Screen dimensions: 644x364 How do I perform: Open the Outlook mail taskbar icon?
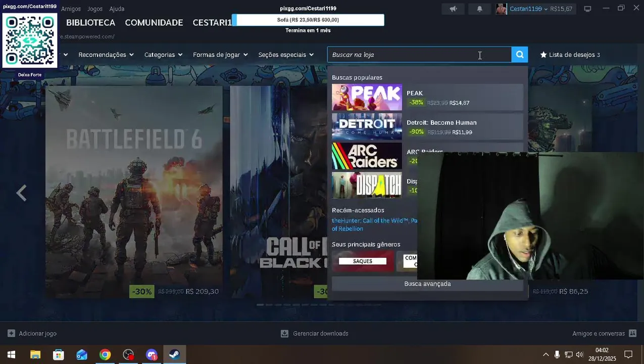point(82,355)
